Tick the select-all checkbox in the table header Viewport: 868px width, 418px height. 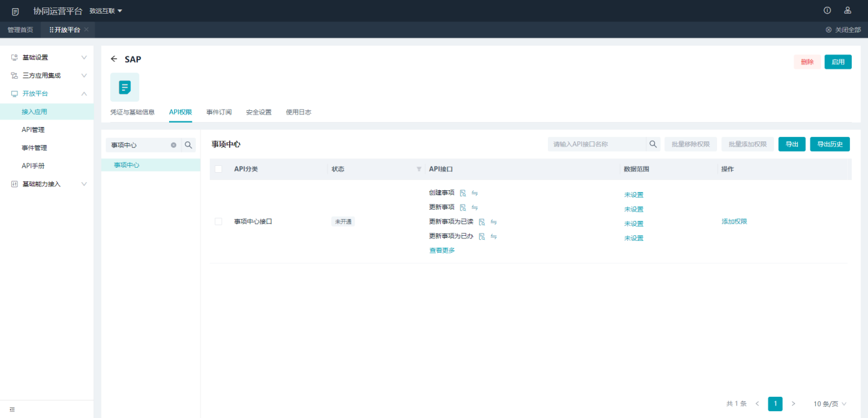pos(219,169)
